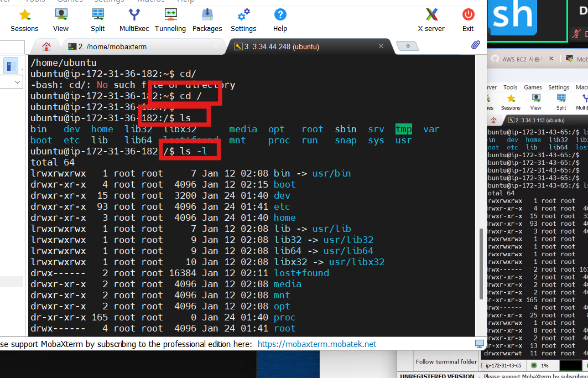Click the snap directory name

coord(346,141)
